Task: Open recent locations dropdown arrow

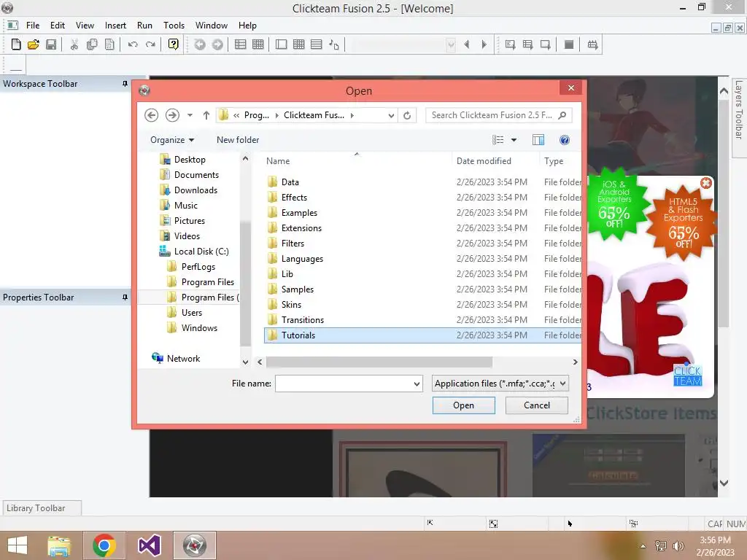Action: pyautogui.click(x=190, y=115)
